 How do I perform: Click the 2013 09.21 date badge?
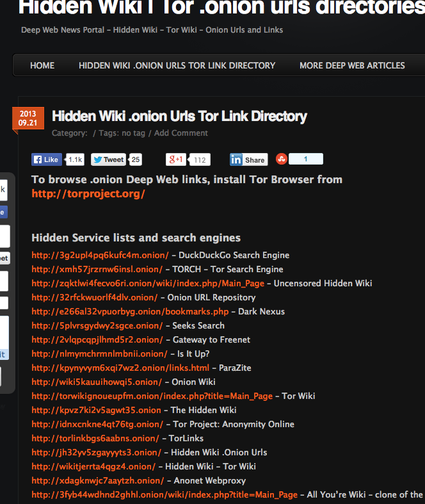pyautogui.click(x=28, y=118)
